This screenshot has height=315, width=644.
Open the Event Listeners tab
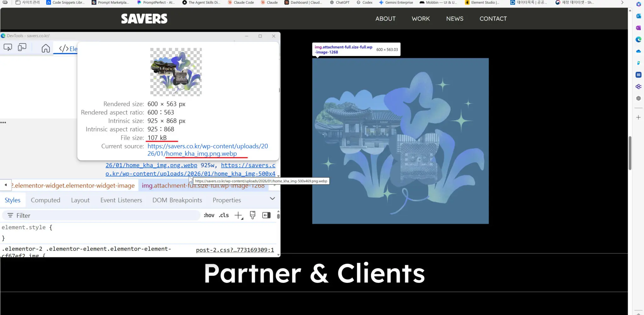click(121, 200)
